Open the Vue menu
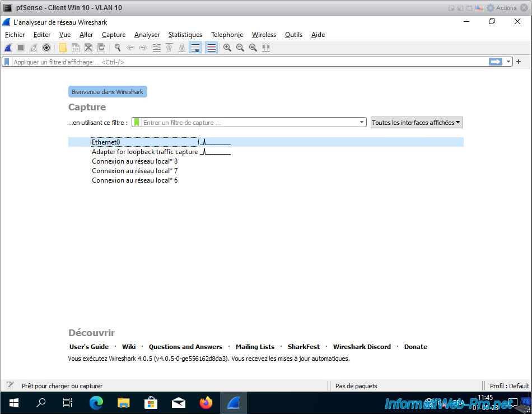The image size is (532, 414). tap(65, 35)
